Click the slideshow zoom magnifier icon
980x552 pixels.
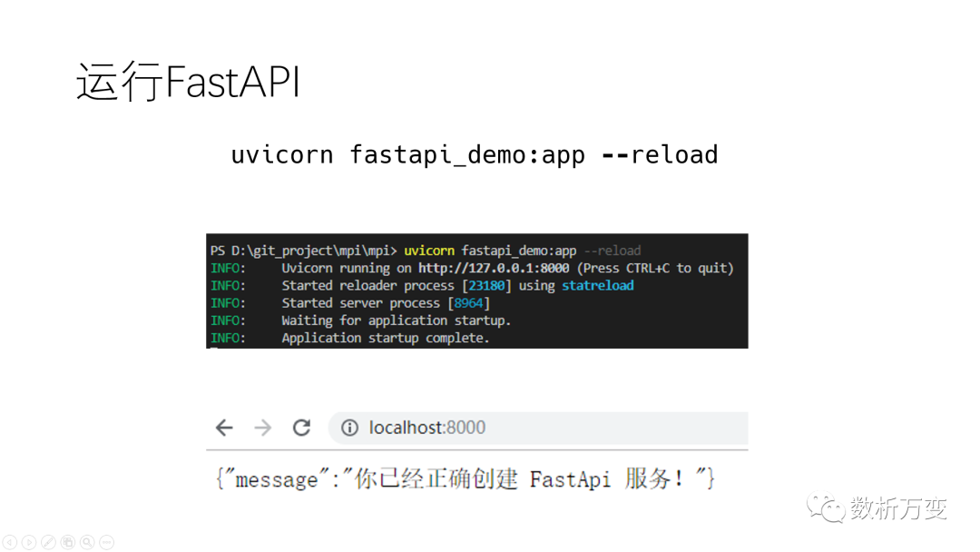point(87,542)
